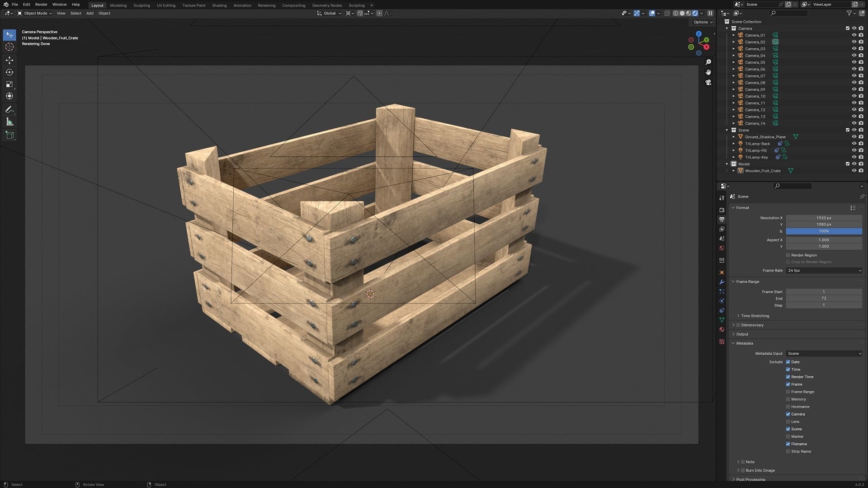Open the Object Mode dropdown
Image resolution: width=868 pixels, height=488 pixels.
coord(34,13)
